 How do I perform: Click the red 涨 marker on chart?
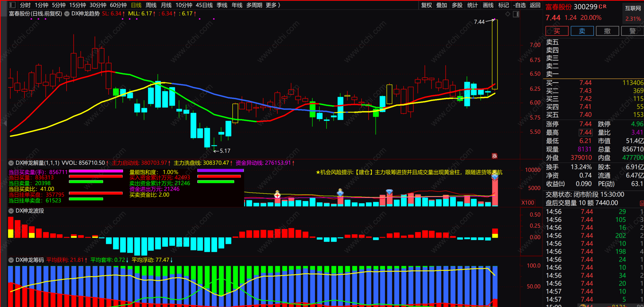495,156
